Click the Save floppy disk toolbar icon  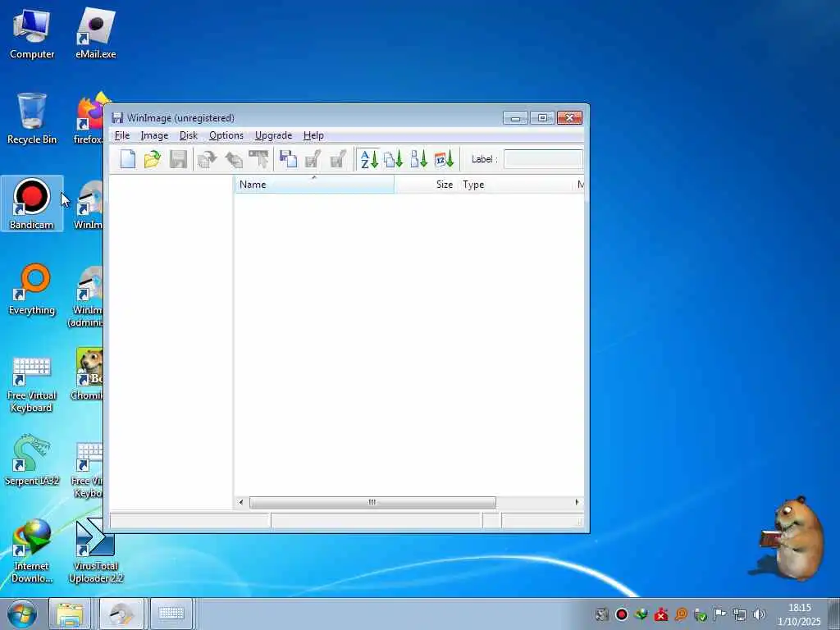click(x=178, y=159)
